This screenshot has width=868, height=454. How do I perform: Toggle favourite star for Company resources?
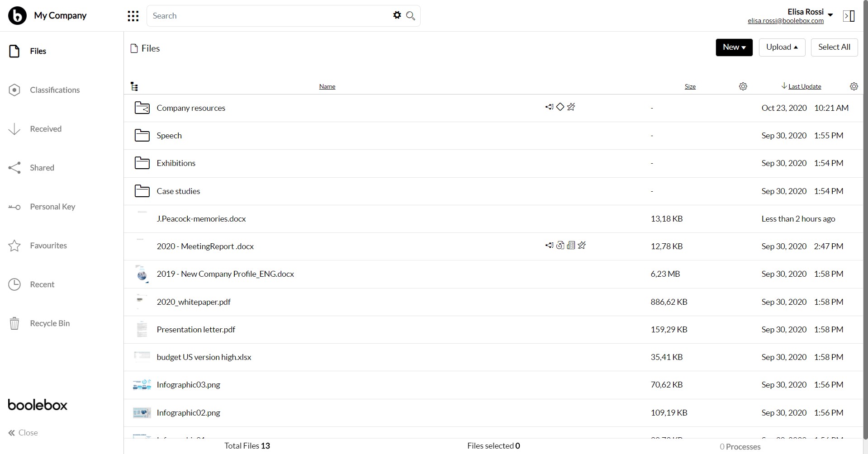point(571,107)
